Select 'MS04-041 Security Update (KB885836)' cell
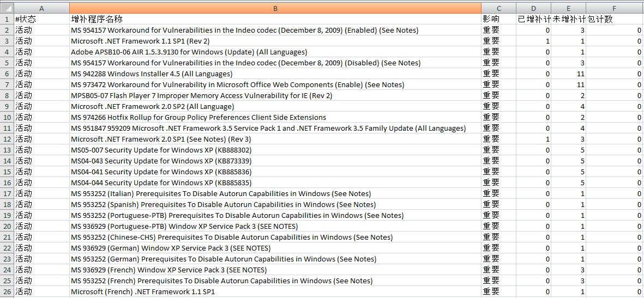 pyautogui.click(x=275, y=172)
